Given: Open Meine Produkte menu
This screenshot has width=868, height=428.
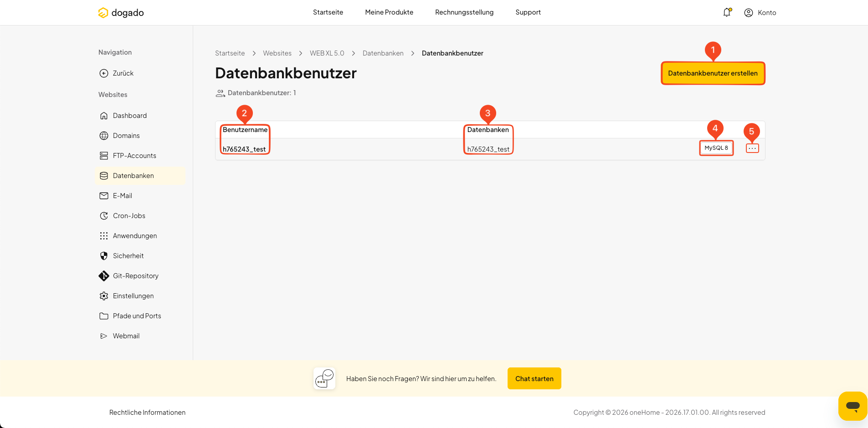Looking at the screenshot, I should 389,12.
